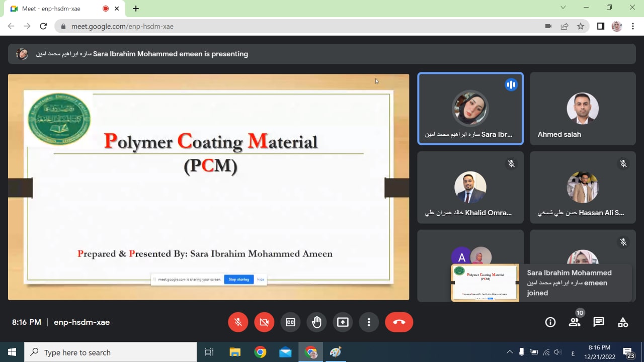Unmute your microphone
Viewport: 644px width, 362px height.
click(x=238, y=322)
